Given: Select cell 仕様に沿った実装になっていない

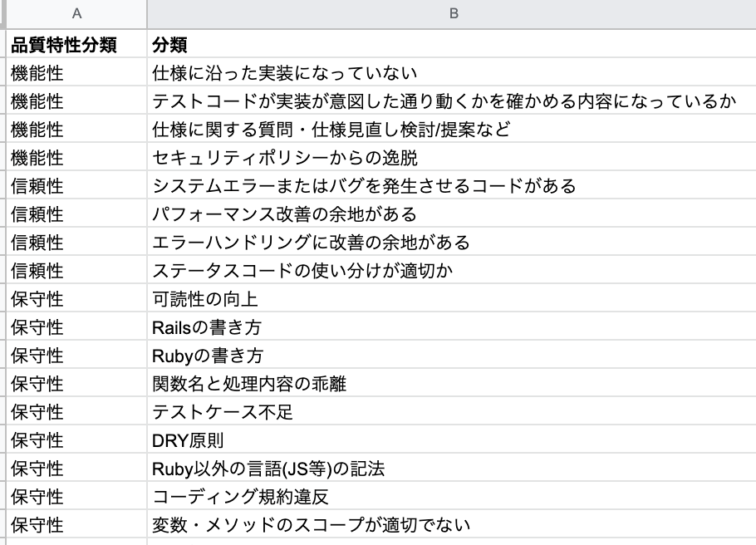Looking at the screenshot, I should click(x=452, y=73).
